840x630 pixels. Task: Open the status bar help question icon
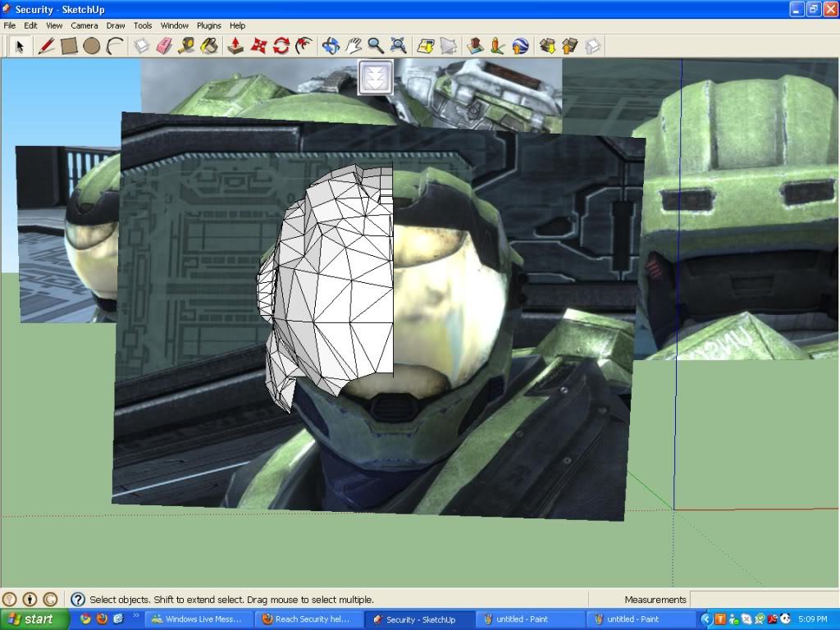click(78, 600)
